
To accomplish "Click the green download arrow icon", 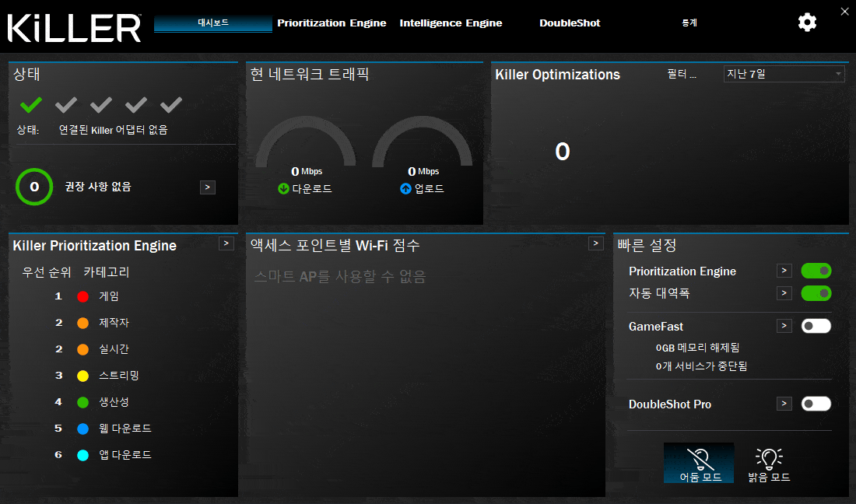I will pyautogui.click(x=283, y=189).
